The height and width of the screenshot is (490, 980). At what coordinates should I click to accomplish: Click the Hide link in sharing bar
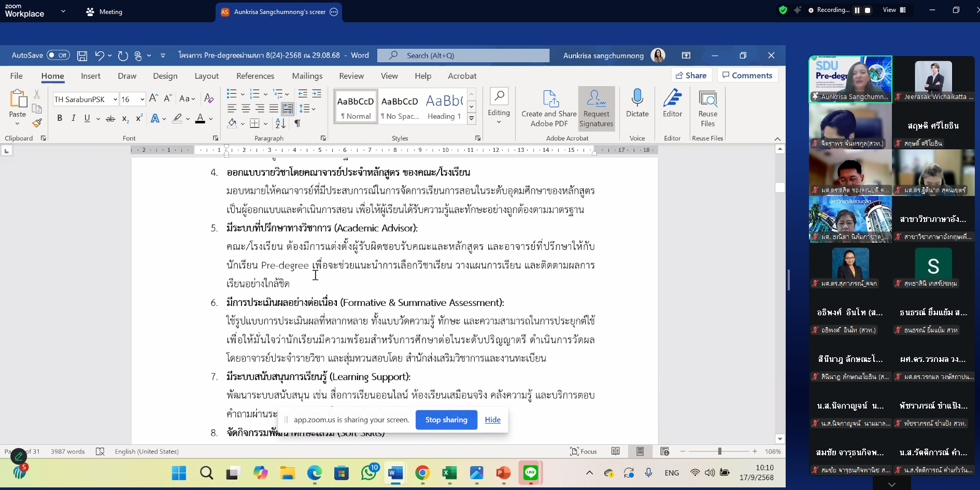point(492,420)
